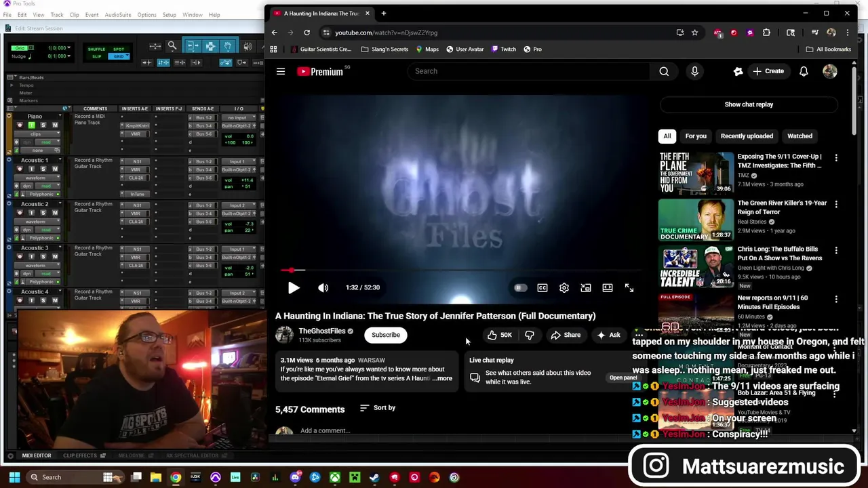Open Twitch bookmark
Image resolution: width=868 pixels, height=488 pixels.
(x=504, y=49)
